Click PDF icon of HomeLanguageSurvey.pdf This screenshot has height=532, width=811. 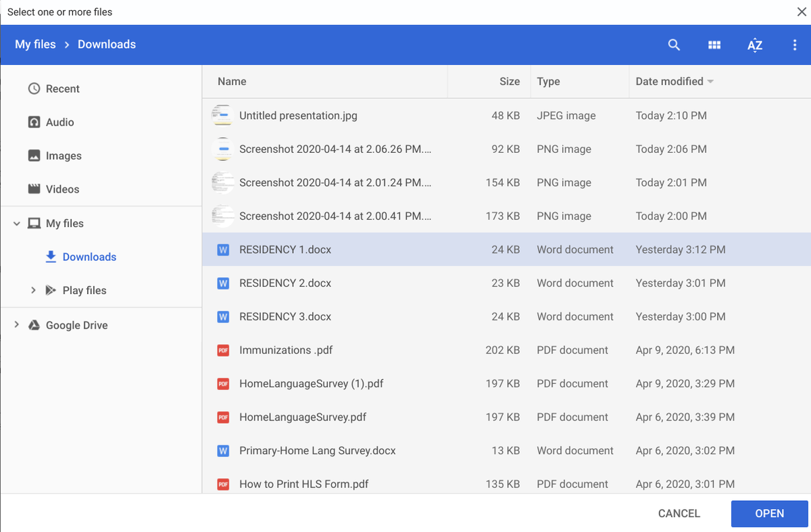click(x=222, y=417)
